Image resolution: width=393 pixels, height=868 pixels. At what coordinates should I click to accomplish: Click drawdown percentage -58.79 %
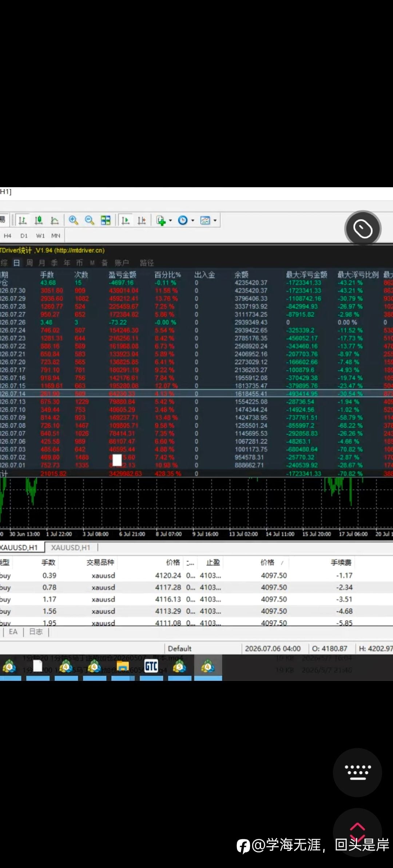point(350,418)
